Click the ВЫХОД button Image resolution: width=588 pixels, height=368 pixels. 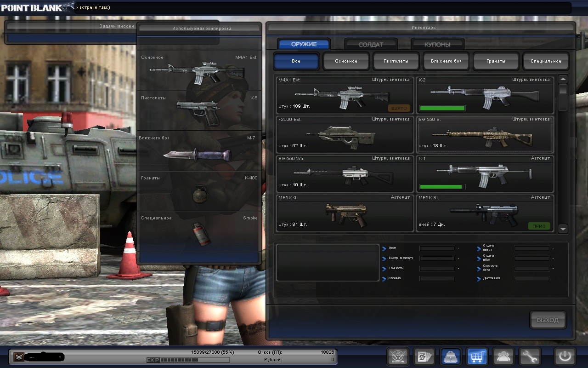point(548,320)
